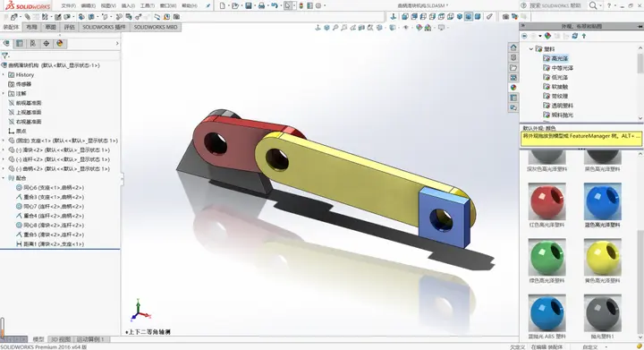644x350 pixels.
Task: Open the File Explorer task pane tab
Action: [513, 67]
